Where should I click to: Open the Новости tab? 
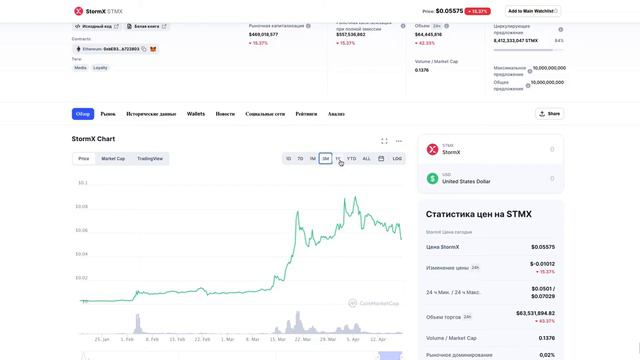click(x=225, y=114)
